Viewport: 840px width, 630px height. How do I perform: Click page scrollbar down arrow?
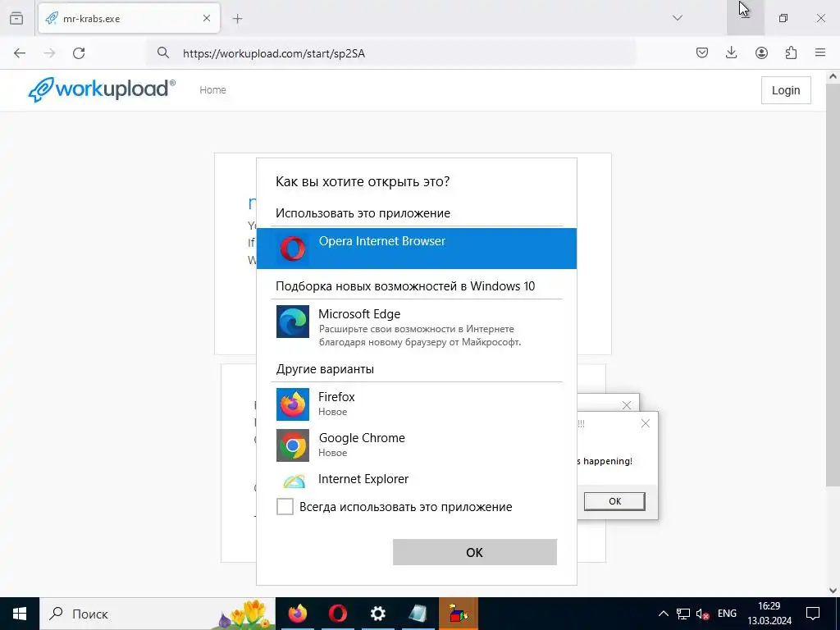(x=833, y=591)
